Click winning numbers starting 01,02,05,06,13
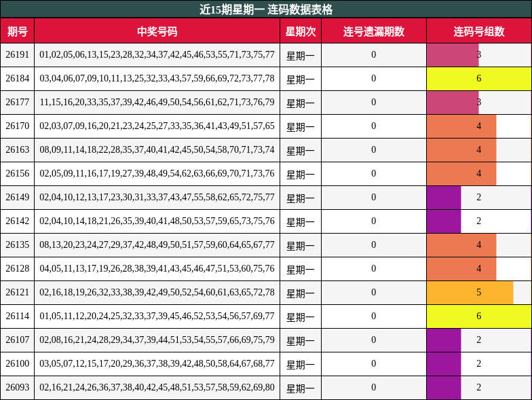Image resolution: width=532 pixels, height=400 pixels. click(157, 54)
